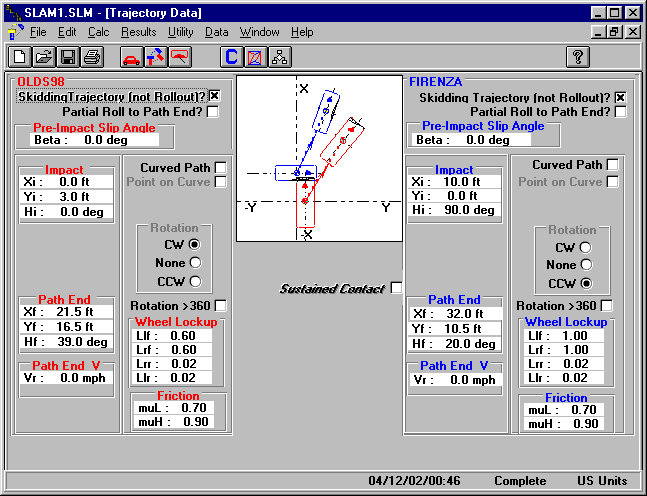Click OLDS98 Vr path end velocity field

pos(66,378)
